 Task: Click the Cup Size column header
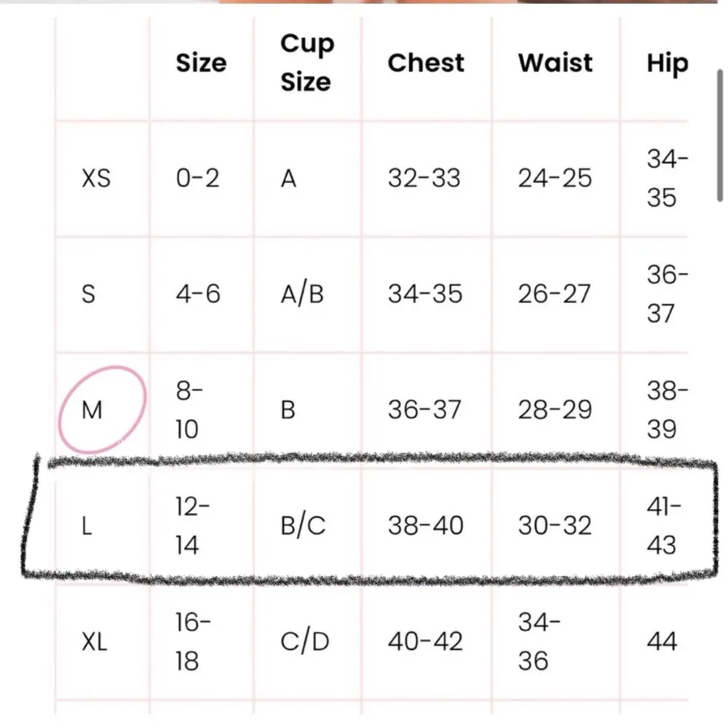click(306, 63)
